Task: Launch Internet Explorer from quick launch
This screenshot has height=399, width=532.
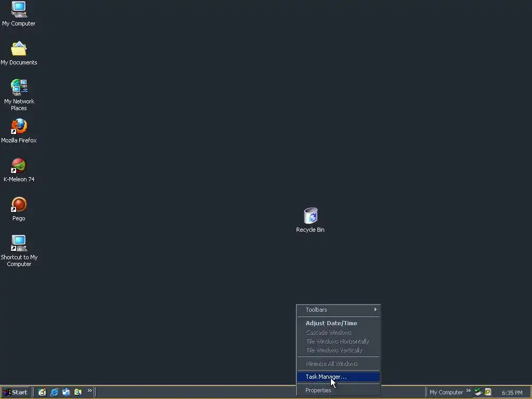Action: tap(54, 392)
